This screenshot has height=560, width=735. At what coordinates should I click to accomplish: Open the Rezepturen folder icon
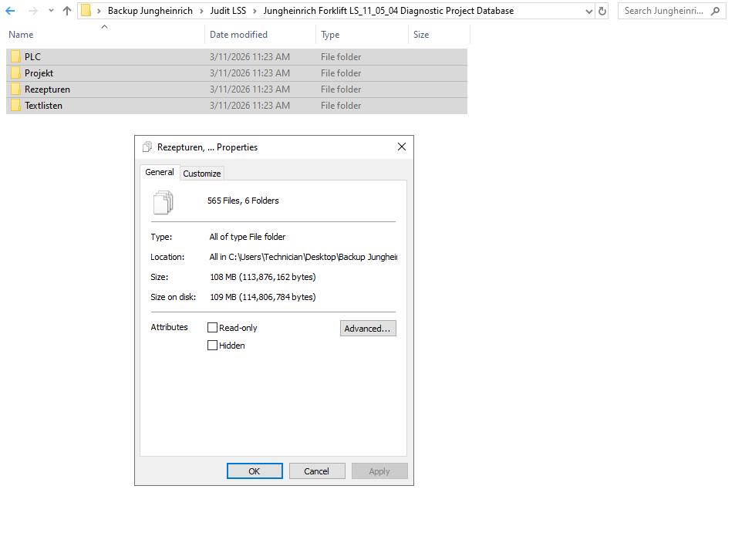[x=15, y=89]
